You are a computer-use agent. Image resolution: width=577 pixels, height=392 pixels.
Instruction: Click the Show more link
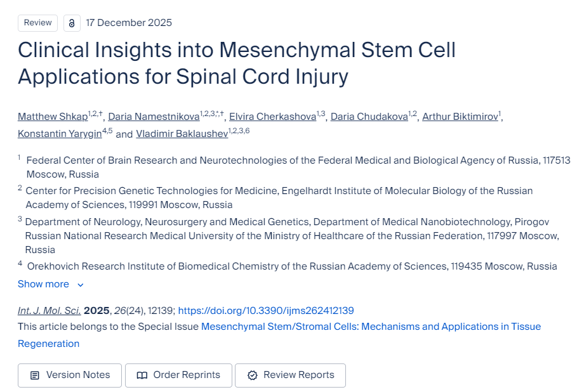(43, 284)
